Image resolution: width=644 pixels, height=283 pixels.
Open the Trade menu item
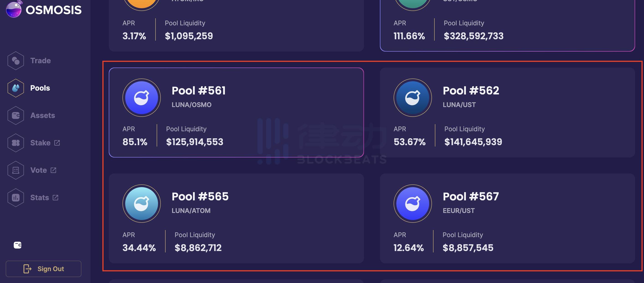41,60
